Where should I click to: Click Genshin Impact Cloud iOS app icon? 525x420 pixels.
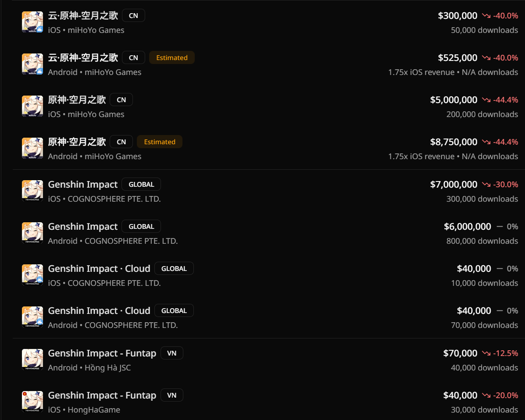click(x=32, y=275)
